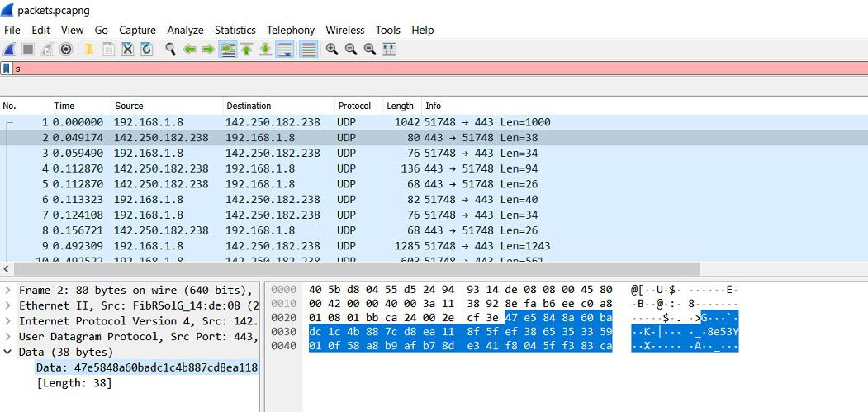This screenshot has height=412, width=868.
Task: Sort by the No. column header
Action: tap(25, 106)
